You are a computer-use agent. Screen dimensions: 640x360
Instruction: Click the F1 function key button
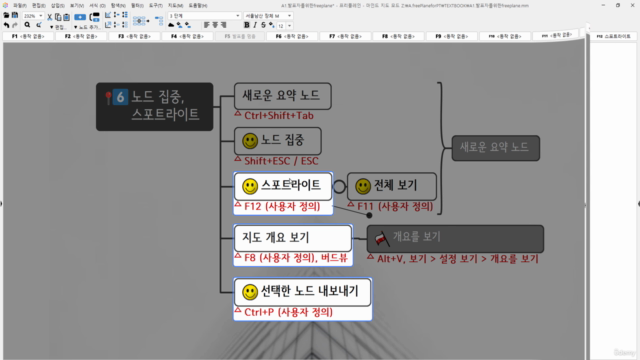(x=28, y=36)
